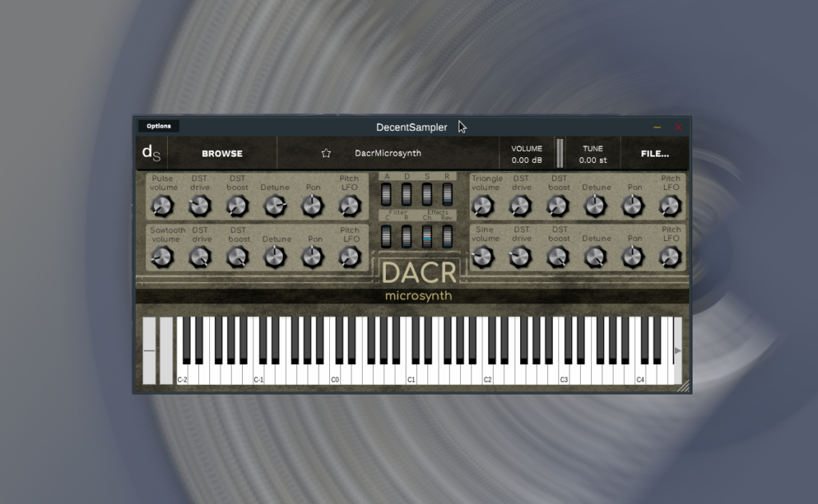
Task: Open the Options menu
Action: click(x=159, y=125)
